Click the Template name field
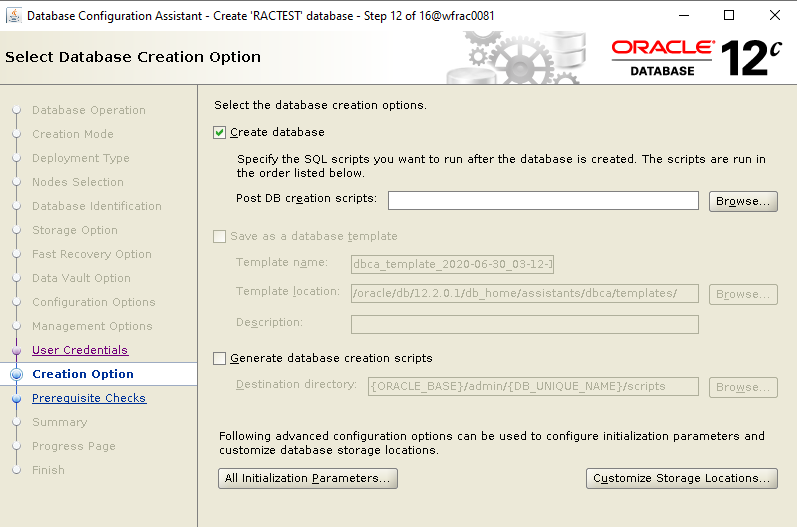797x527 pixels. (452, 264)
